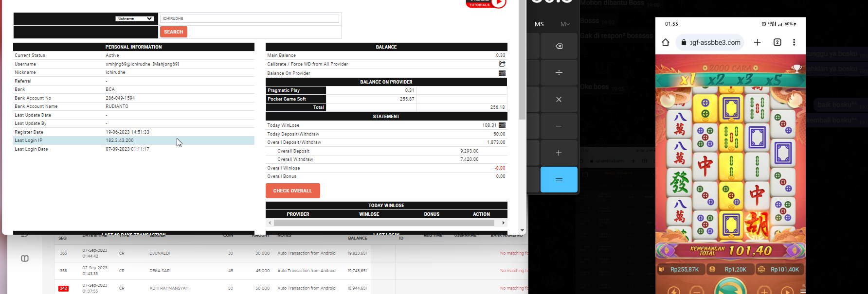The width and height of the screenshot is (868, 294).
Task: Open the Calibrate / Force WD share icon
Action: point(502,64)
